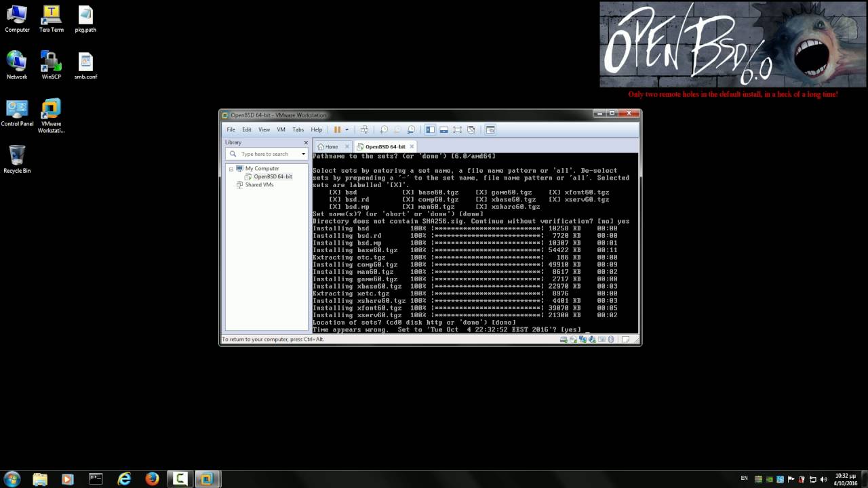The width and height of the screenshot is (868, 488).
Task: Click the console view toolbar icon
Action: pyautogui.click(x=490, y=129)
